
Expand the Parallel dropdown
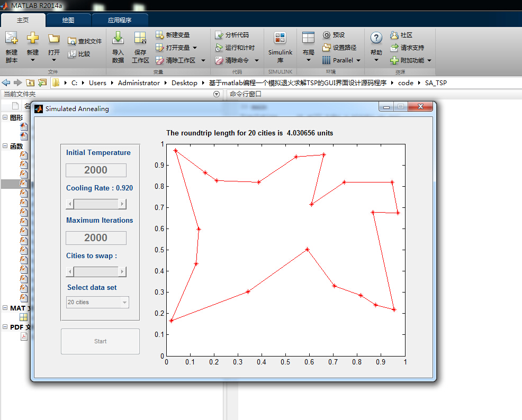coord(358,60)
